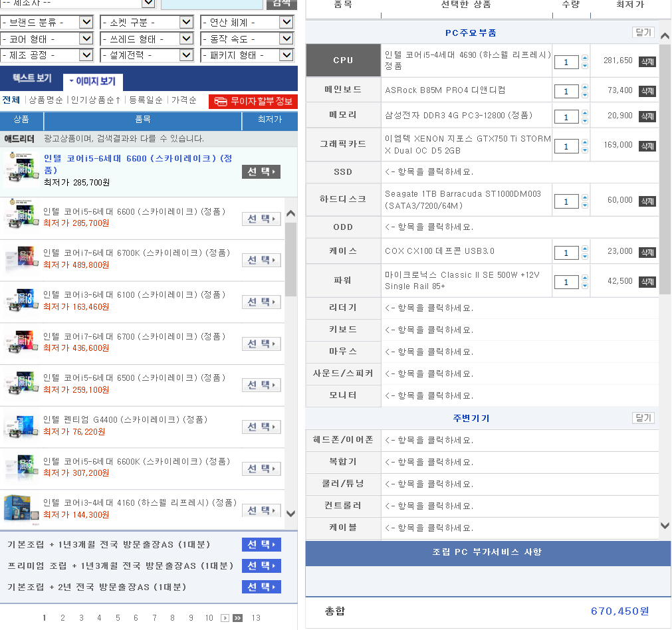Switch to 이미지 보기 tab
Screen dimensions: 672x630
(92, 82)
